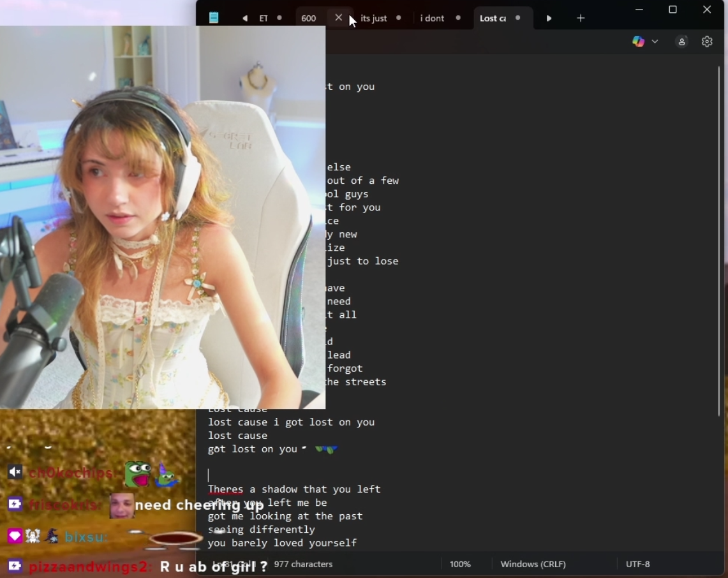Open Notepad settings gear
Viewport: 728px width, 578px height.
coord(707,41)
